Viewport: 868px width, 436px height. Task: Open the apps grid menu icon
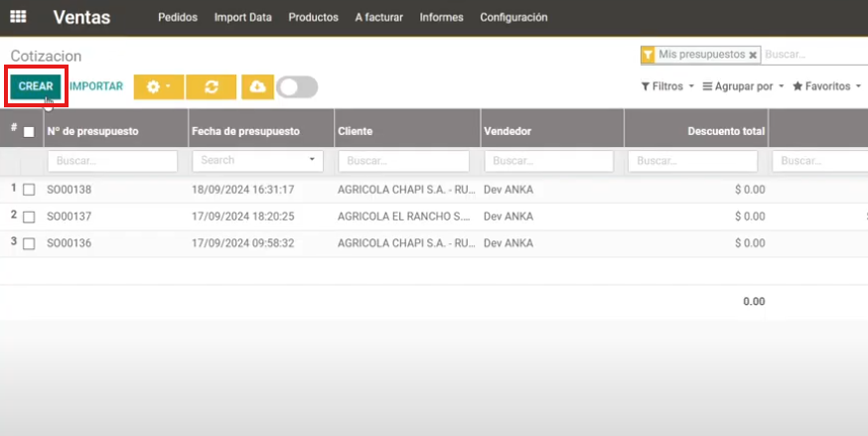pos(18,17)
